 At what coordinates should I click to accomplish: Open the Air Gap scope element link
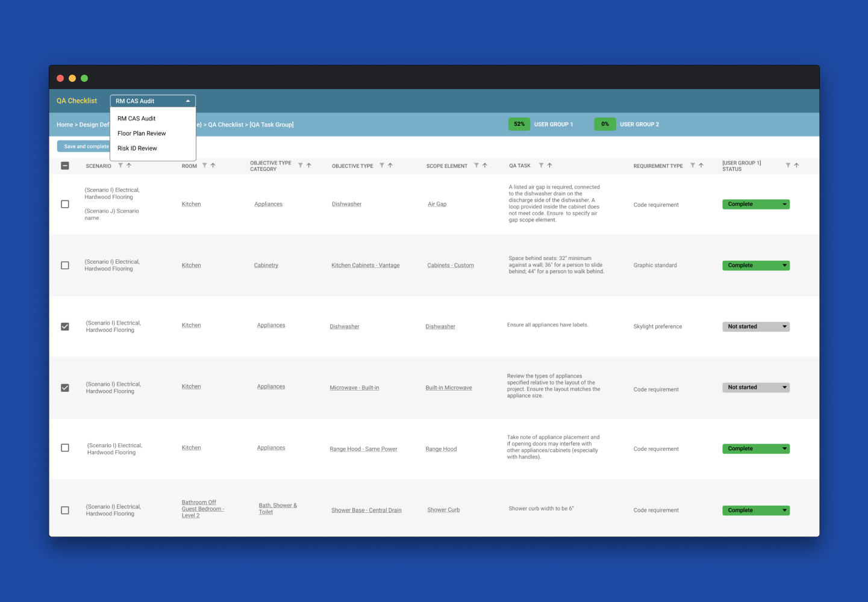pos(437,204)
